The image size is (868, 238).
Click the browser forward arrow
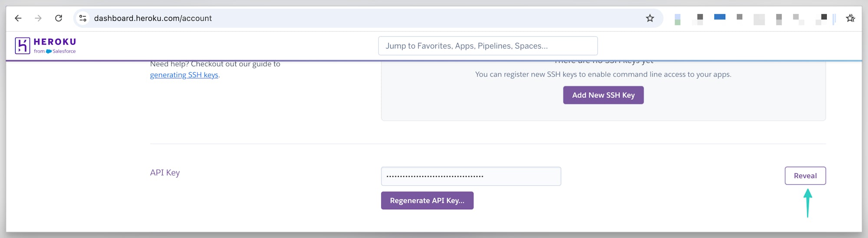tap(38, 18)
